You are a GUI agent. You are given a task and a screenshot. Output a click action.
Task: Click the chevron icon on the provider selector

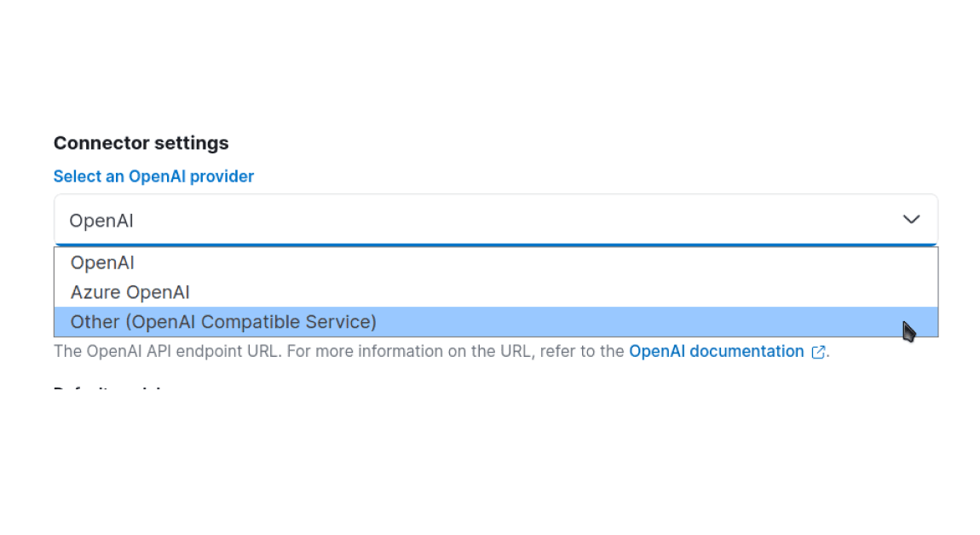tap(911, 220)
